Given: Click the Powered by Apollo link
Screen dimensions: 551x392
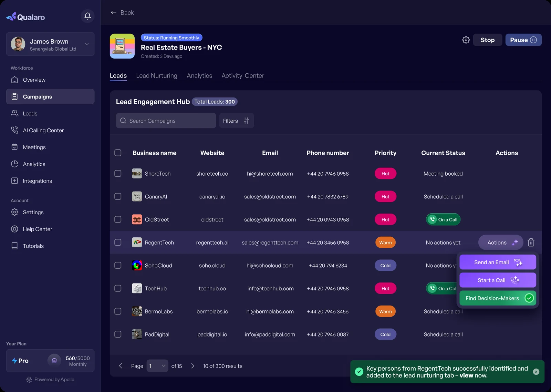Looking at the screenshot, I should pos(50,380).
